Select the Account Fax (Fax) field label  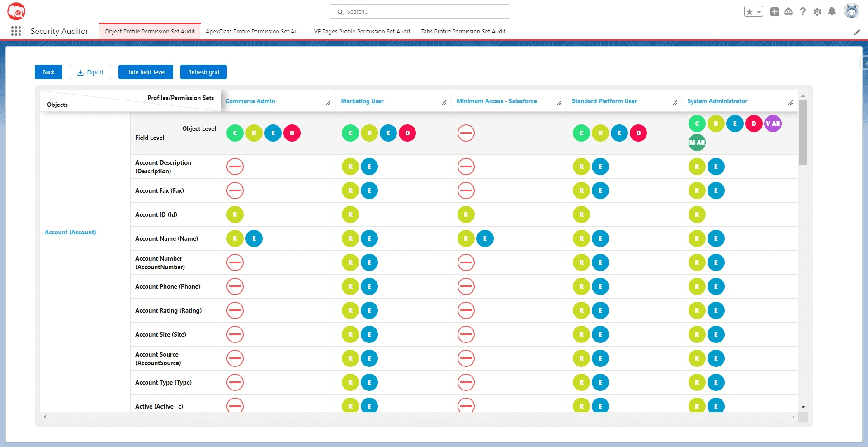point(160,190)
